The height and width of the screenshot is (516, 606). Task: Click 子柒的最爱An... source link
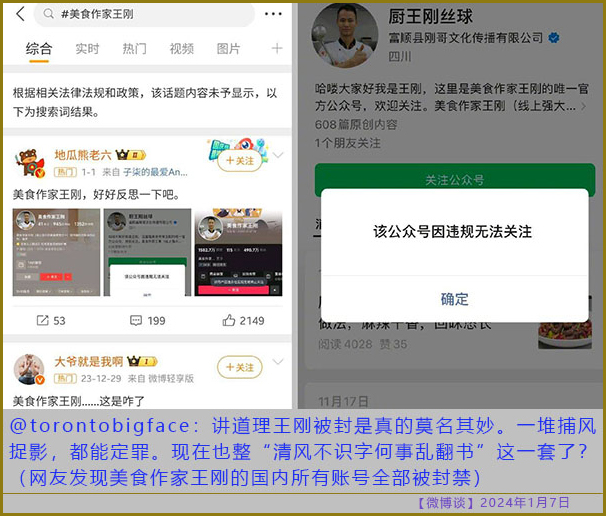tap(155, 172)
